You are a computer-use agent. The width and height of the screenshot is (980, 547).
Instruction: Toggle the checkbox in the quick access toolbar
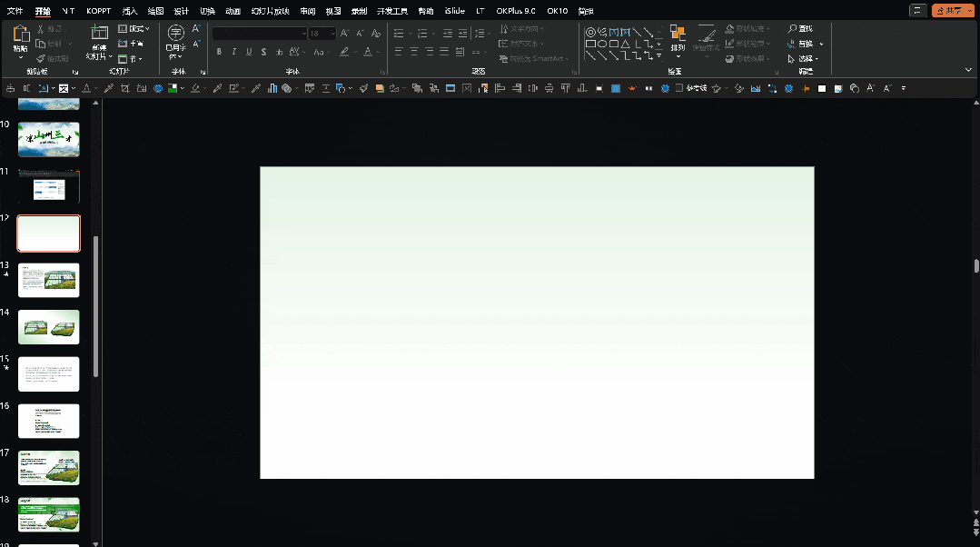click(679, 89)
